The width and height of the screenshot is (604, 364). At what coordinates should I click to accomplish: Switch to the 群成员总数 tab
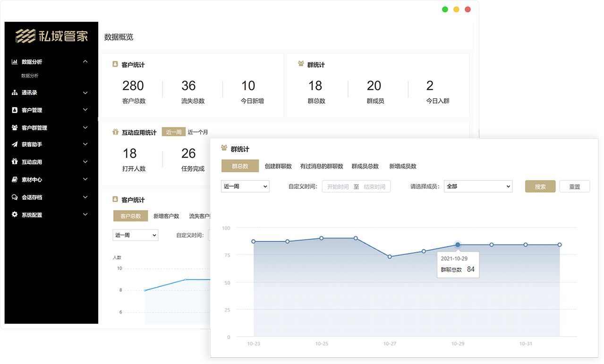click(365, 166)
